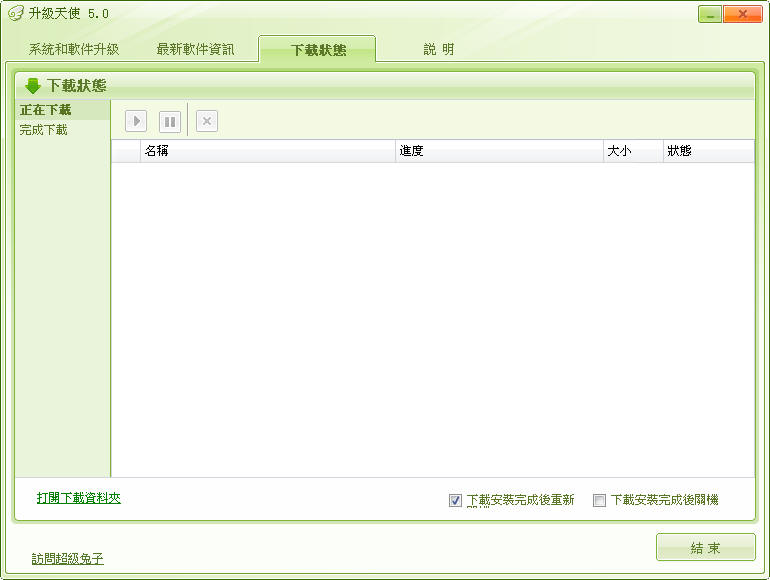This screenshot has height=580, width=770.
Task: Open 打開下載資料夾 link
Action: tap(79, 497)
